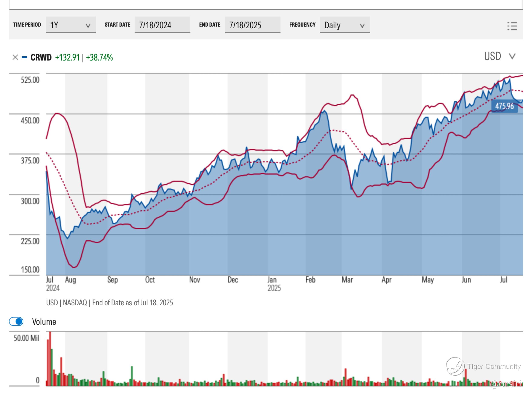Click the Frequency dropdown chevron arrow

point(362,26)
